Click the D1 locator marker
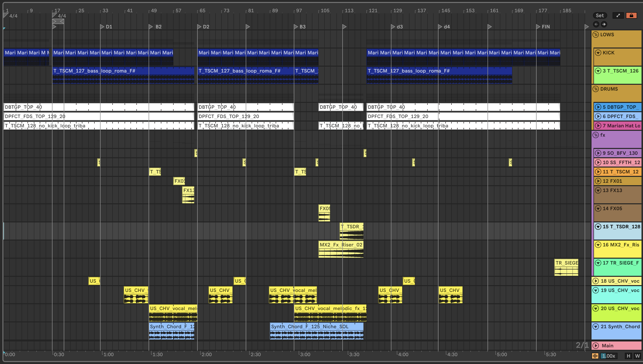Screen dimensions: 643x364 point(102,27)
